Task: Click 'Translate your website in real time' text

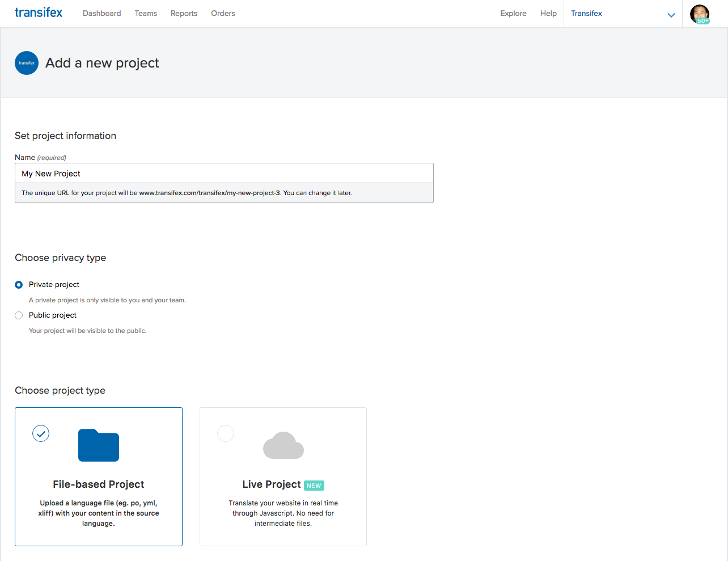Action: (x=283, y=513)
